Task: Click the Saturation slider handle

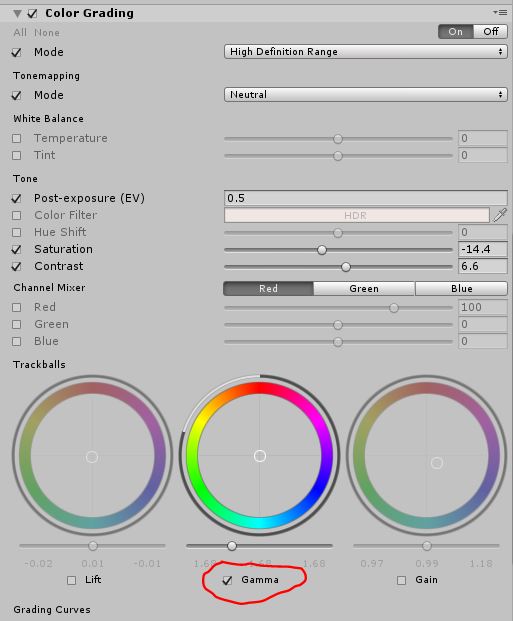Action: tap(322, 250)
